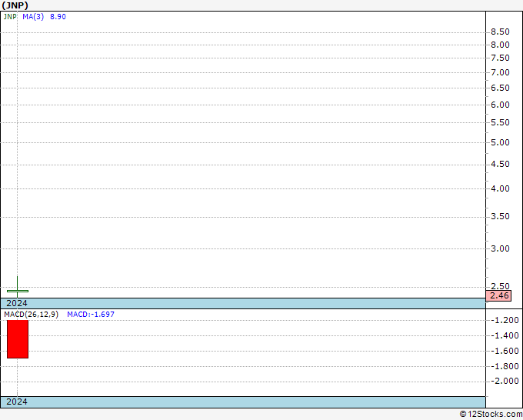Click the -1.400 MACD axis label
Screen dimensions: 523x420
click(505, 335)
